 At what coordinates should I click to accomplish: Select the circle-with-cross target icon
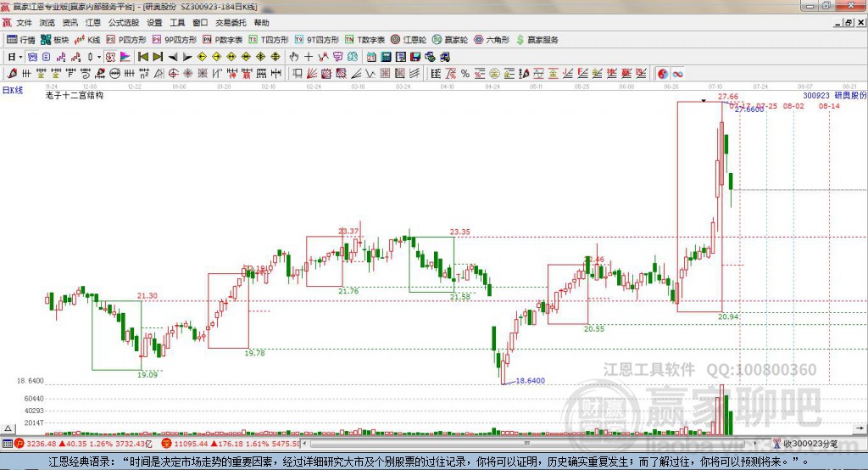tap(173, 73)
